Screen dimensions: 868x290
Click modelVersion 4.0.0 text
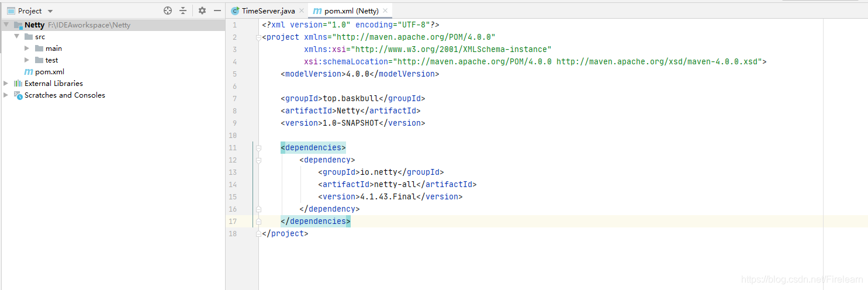(358, 74)
